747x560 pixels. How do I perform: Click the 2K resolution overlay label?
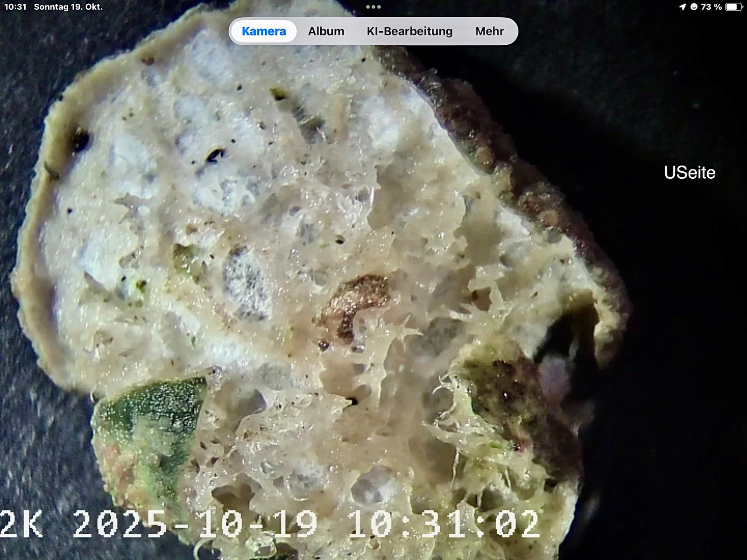[x=21, y=524]
